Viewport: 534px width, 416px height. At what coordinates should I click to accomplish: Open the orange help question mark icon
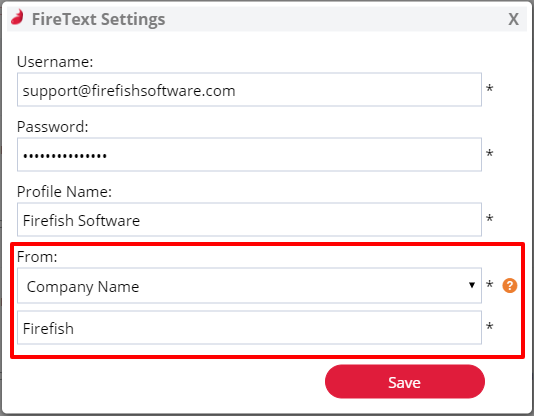(x=510, y=285)
